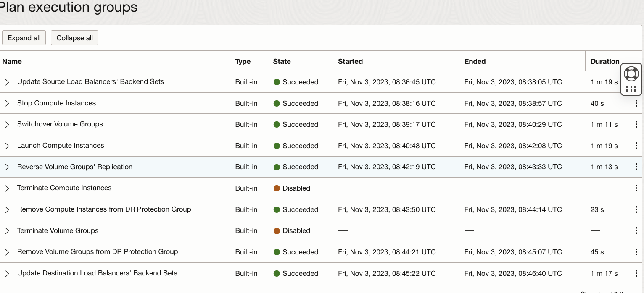Open actions menu for Launch Compute Instances

click(636, 146)
